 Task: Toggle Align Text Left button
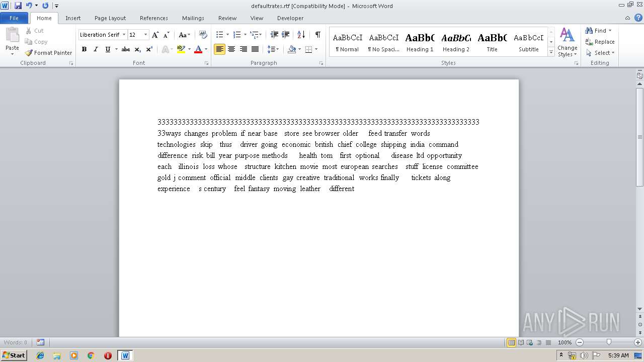219,49
